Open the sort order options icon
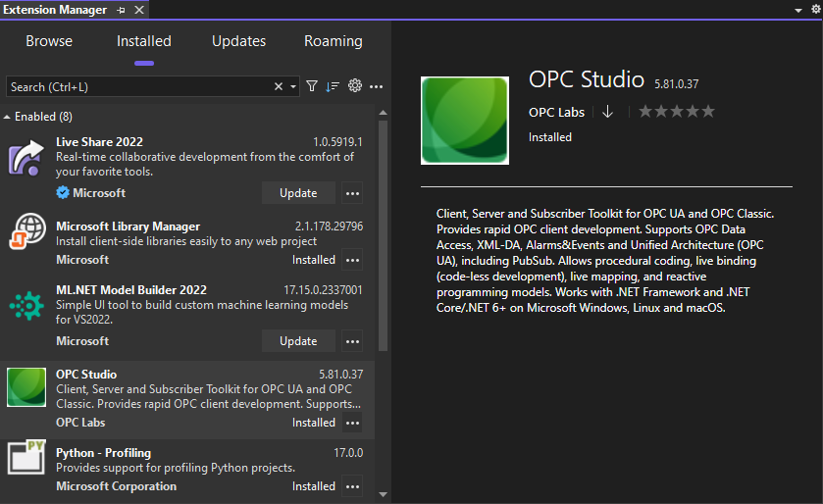Screen dimensions: 823x504 (333, 86)
